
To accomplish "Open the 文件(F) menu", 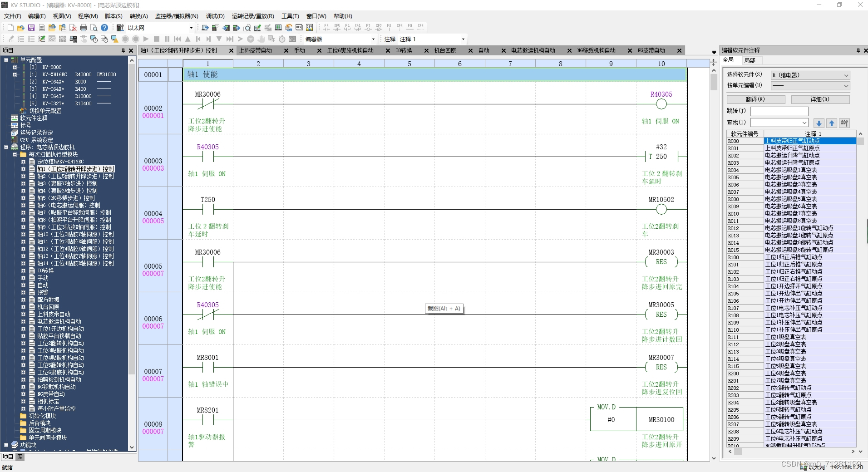I will [13, 16].
